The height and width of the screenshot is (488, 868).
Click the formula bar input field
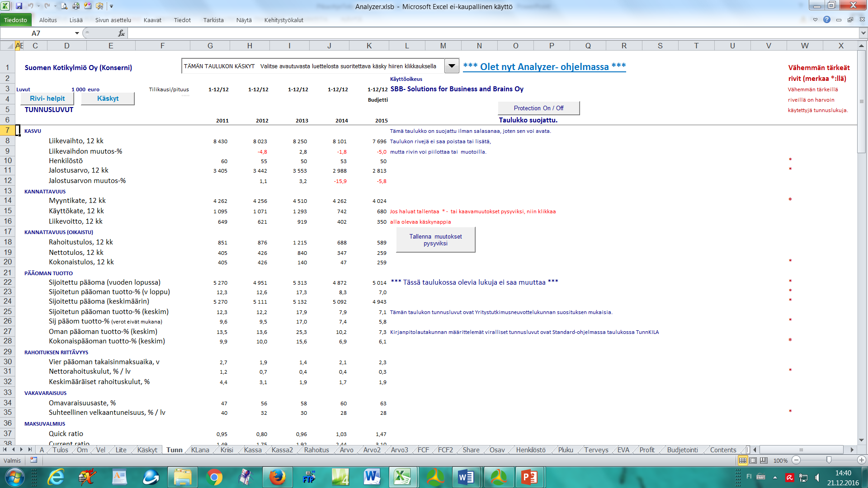tap(493, 33)
